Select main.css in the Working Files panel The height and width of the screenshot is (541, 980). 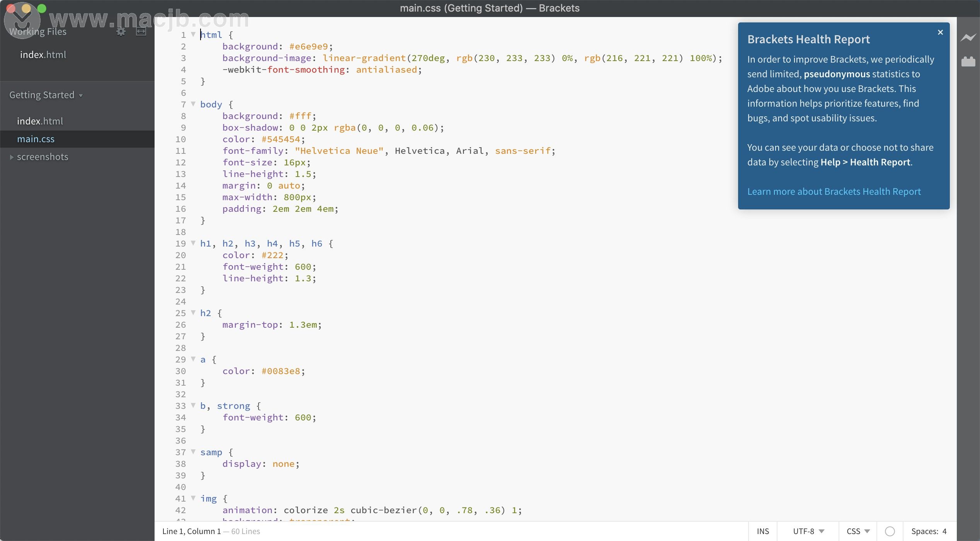point(36,139)
